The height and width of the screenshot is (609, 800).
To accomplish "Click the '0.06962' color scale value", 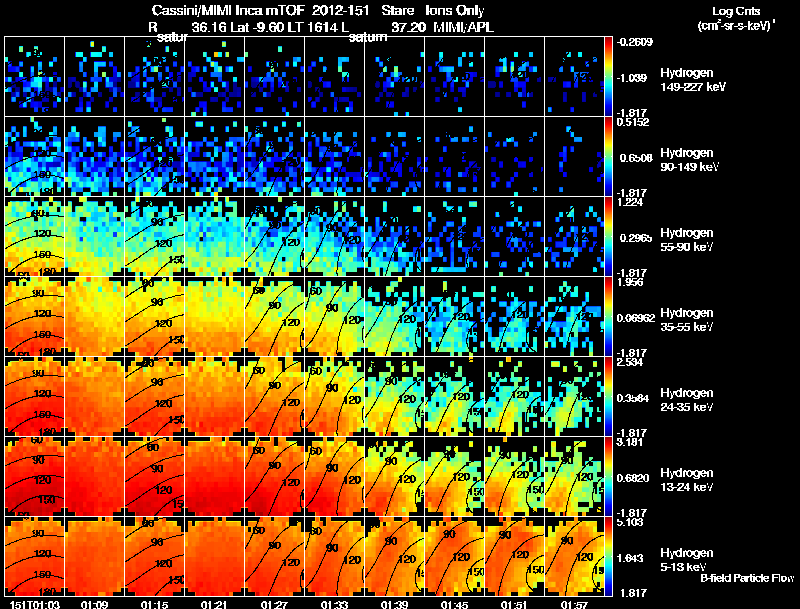I will (636, 318).
